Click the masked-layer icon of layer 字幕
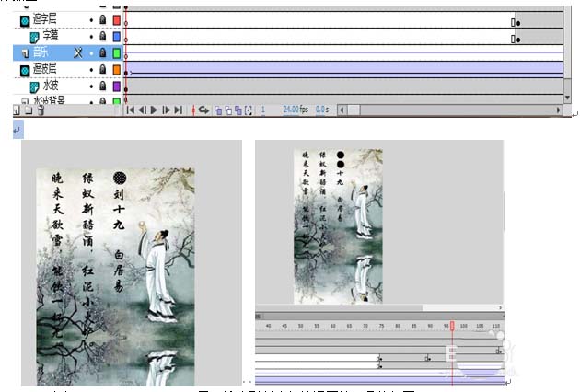The image size is (580, 392). (x=34, y=37)
